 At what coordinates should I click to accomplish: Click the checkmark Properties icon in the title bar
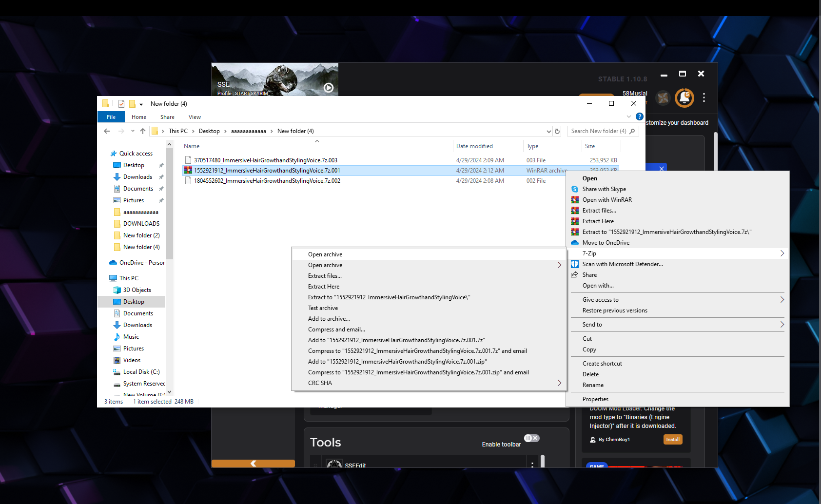point(121,104)
